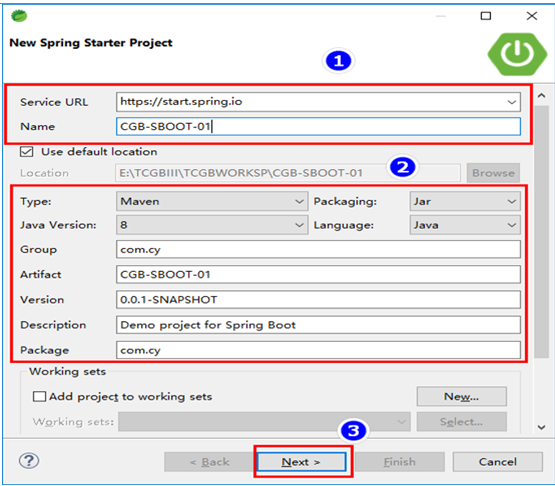The image size is (555, 486).
Task: Click the Packaging: label
Action: (x=345, y=201)
